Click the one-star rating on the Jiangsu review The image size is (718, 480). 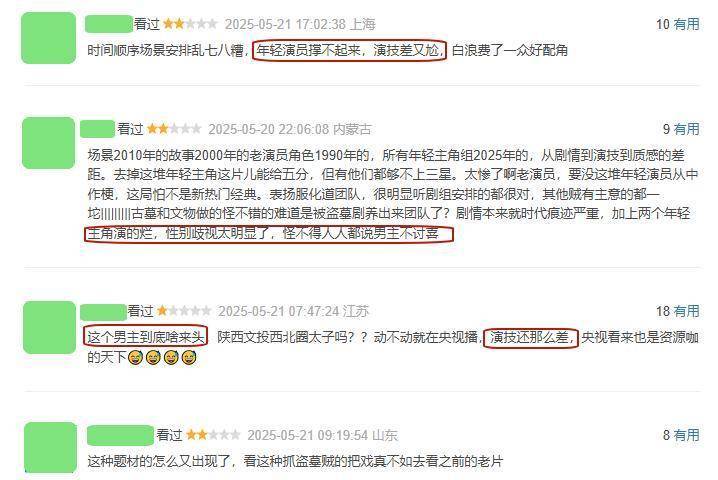pos(184,311)
